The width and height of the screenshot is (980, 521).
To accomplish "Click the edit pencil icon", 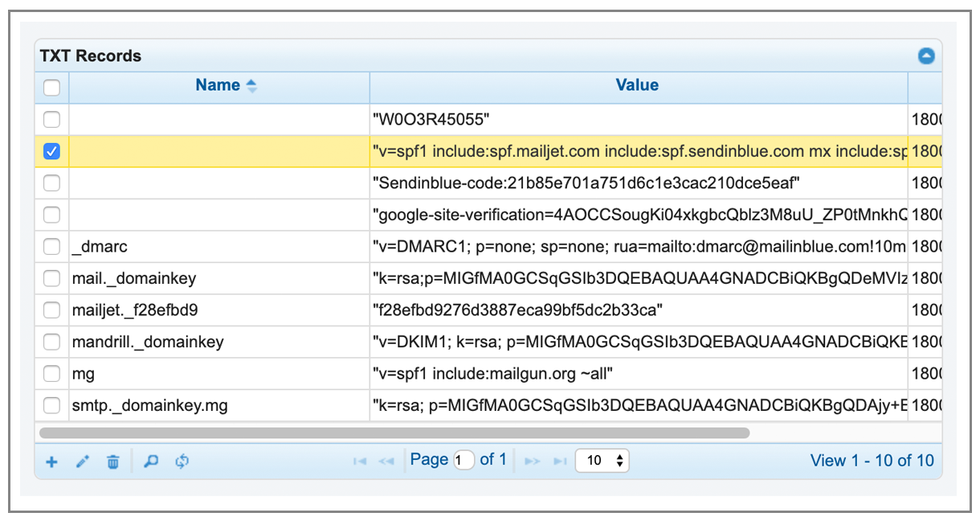I will pyautogui.click(x=82, y=462).
